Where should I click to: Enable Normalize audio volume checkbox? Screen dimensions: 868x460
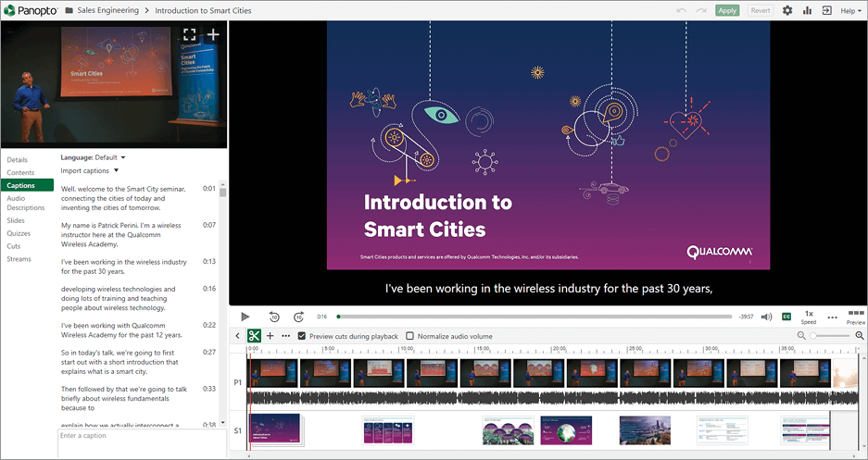pyautogui.click(x=409, y=336)
